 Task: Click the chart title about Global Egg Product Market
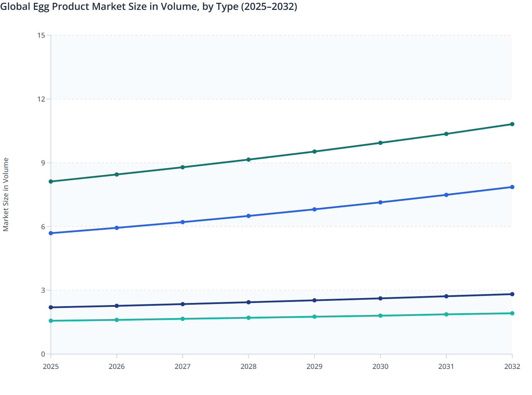tap(149, 6)
